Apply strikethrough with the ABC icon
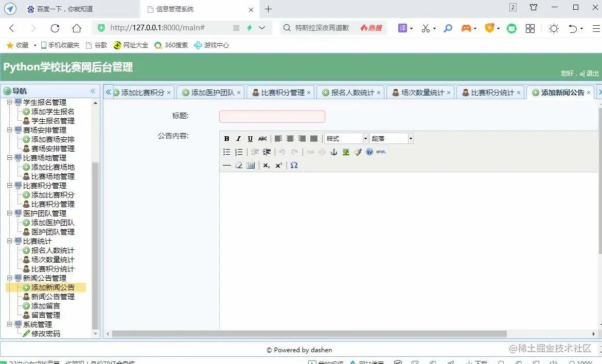Viewport: 602px width, 364px height. click(262, 138)
